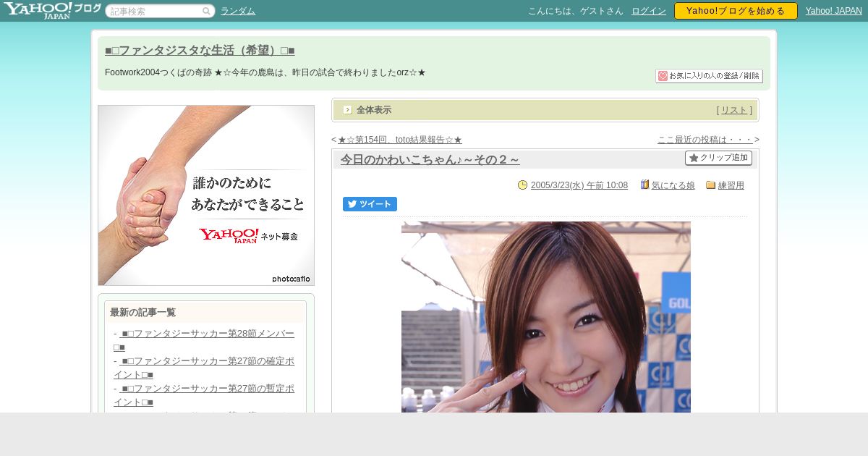
Task: Go to next post ここ最近の投稿は
Action: (x=705, y=140)
